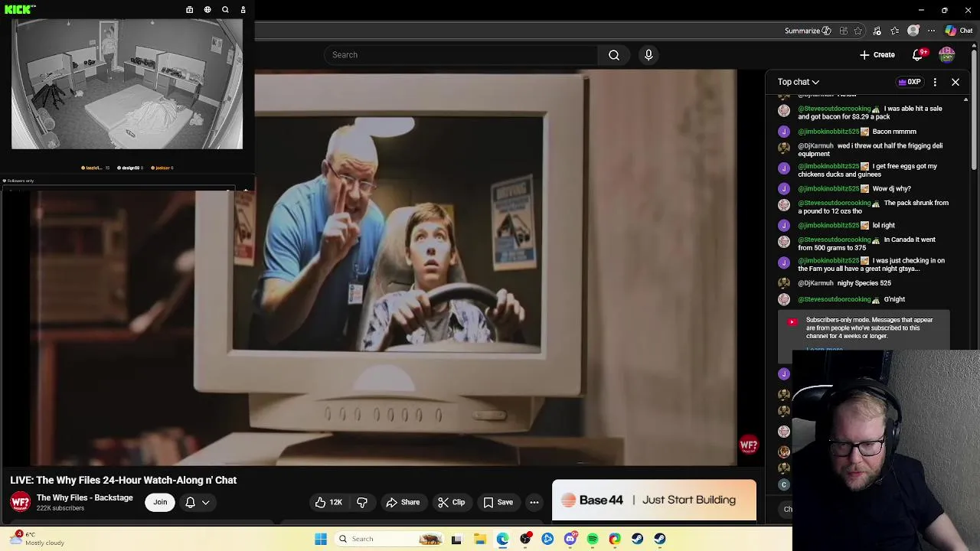
Task: Open Discord from the taskbar
Action: tap(570, 539)
